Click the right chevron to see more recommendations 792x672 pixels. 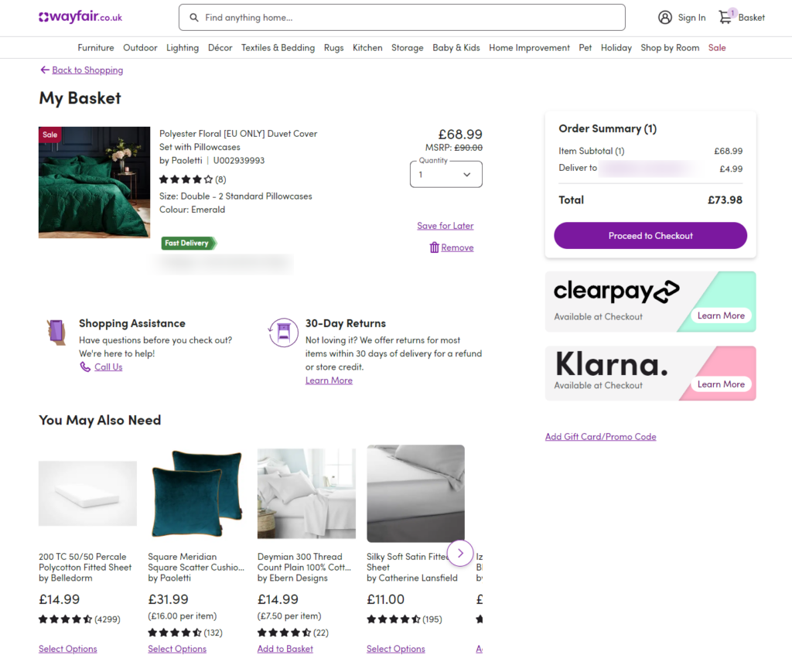(x=460, y=554)
